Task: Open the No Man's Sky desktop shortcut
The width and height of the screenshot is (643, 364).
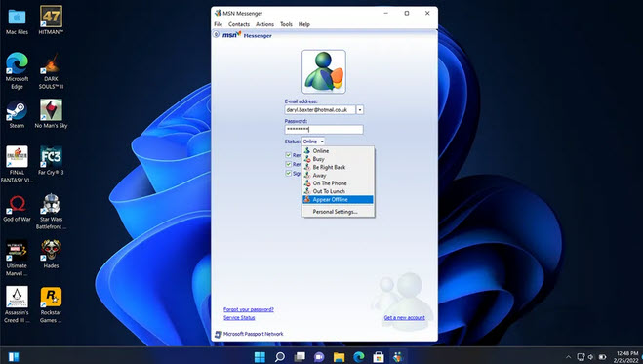Action: coord(51,114)
